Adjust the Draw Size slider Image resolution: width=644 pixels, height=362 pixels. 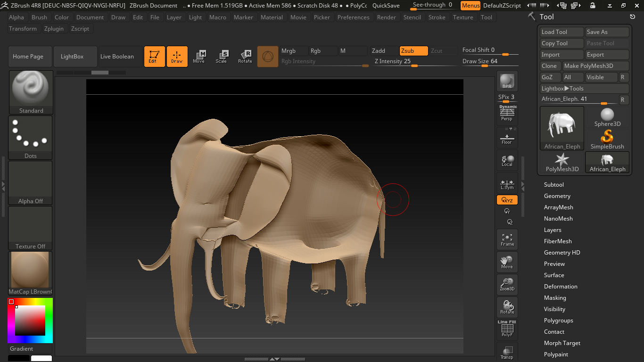coord(490,62)
